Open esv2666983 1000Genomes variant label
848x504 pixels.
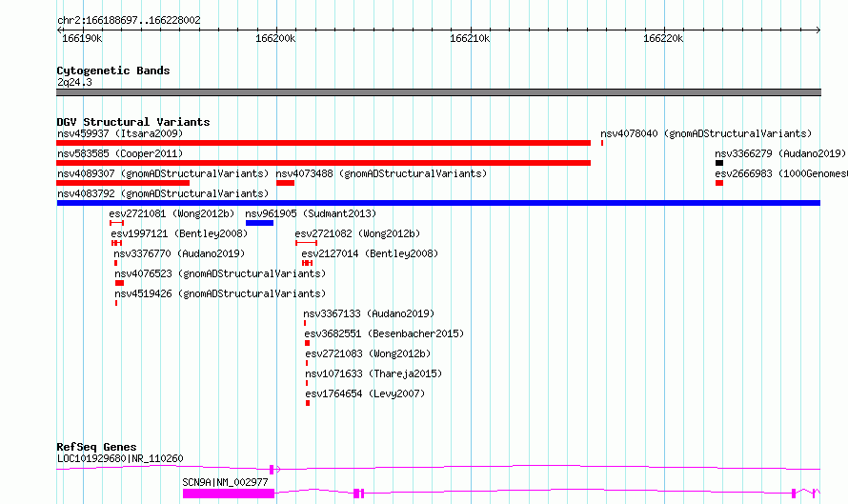[781, 173]
